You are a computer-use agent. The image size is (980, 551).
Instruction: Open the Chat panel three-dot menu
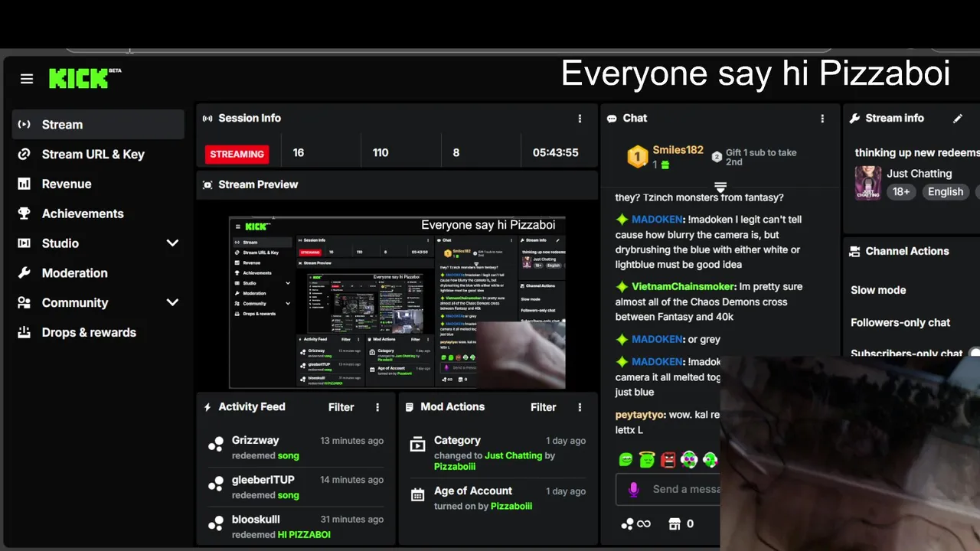click(x=822, y=119)
